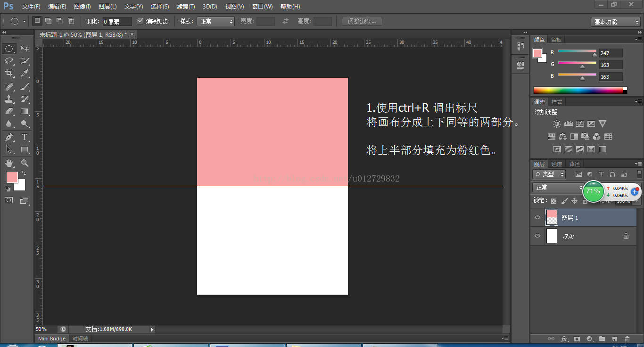Toggle Quick Mask mode

tap(9, 200)
